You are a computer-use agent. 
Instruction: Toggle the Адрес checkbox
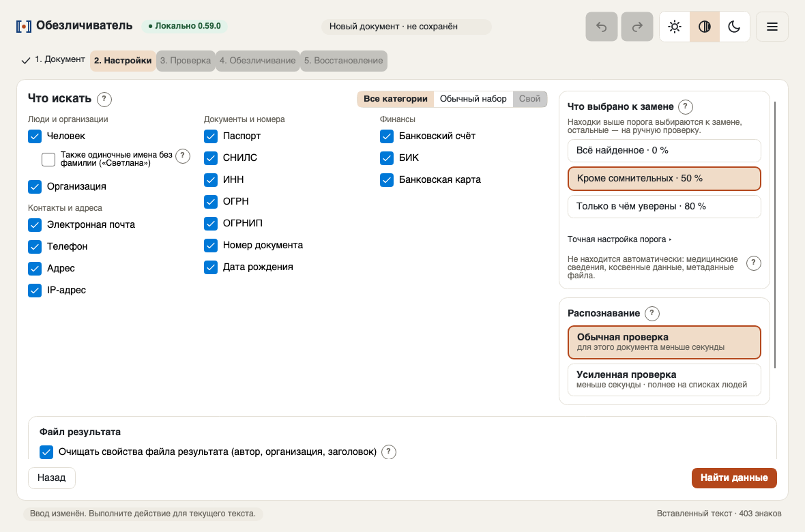tap(34, 269)
